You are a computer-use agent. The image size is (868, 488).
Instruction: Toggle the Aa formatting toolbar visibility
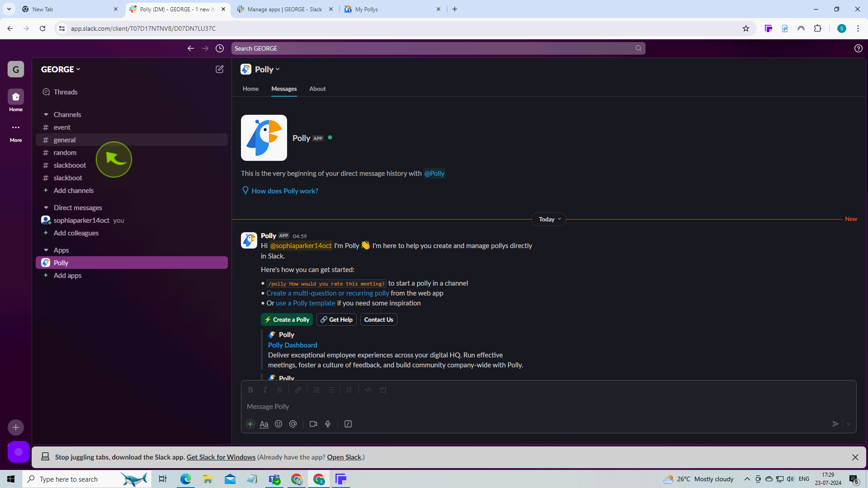(264, 424)
